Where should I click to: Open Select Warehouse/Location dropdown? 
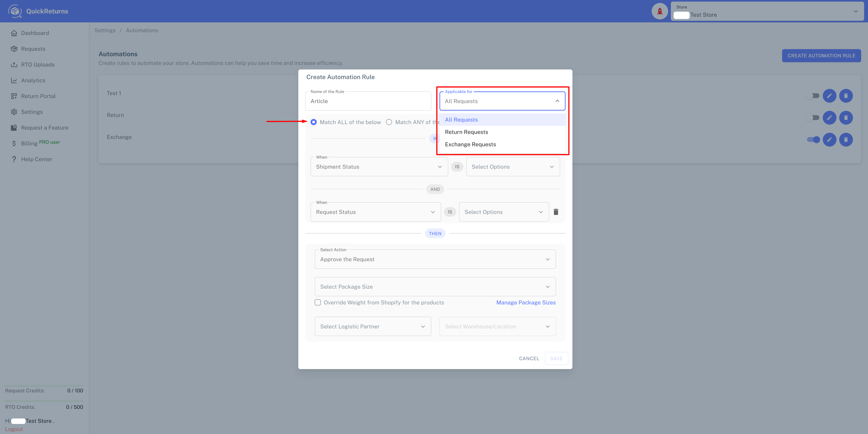497,326
